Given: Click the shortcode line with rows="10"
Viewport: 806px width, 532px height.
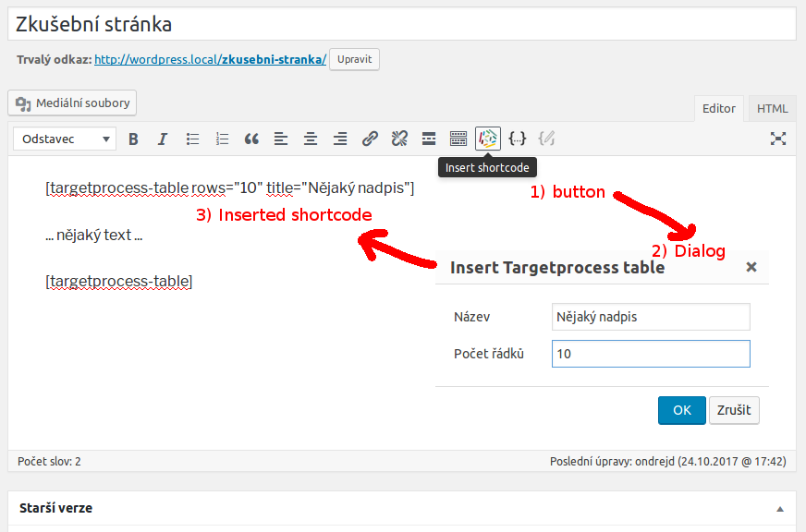Looking at the screenshot, I should (x=230, y=187).
